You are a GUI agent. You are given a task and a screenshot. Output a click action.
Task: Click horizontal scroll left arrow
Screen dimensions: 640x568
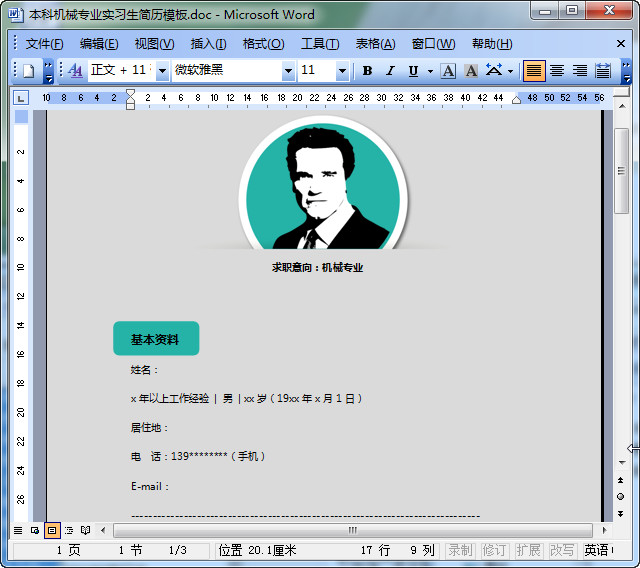pos(103,530)
